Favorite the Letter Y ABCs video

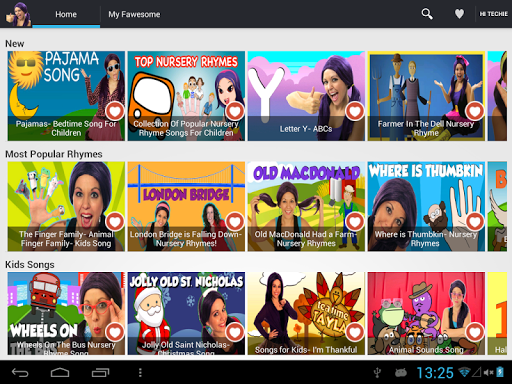pos(355,111)
